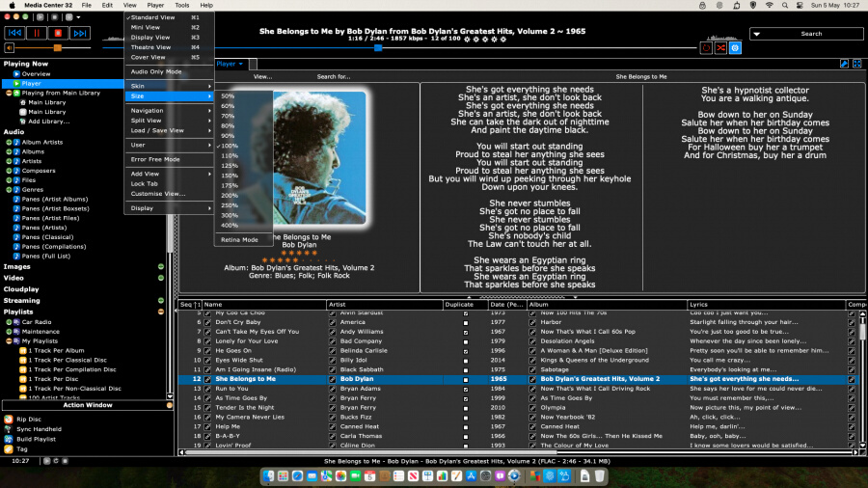The image size is (868, 488).
Task: Click Customise View... menu entry
Action: pos(169,194)
